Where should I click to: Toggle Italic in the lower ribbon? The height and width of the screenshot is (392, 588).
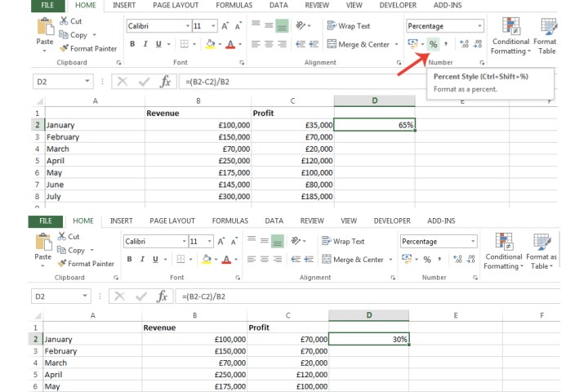pos(143,260)
